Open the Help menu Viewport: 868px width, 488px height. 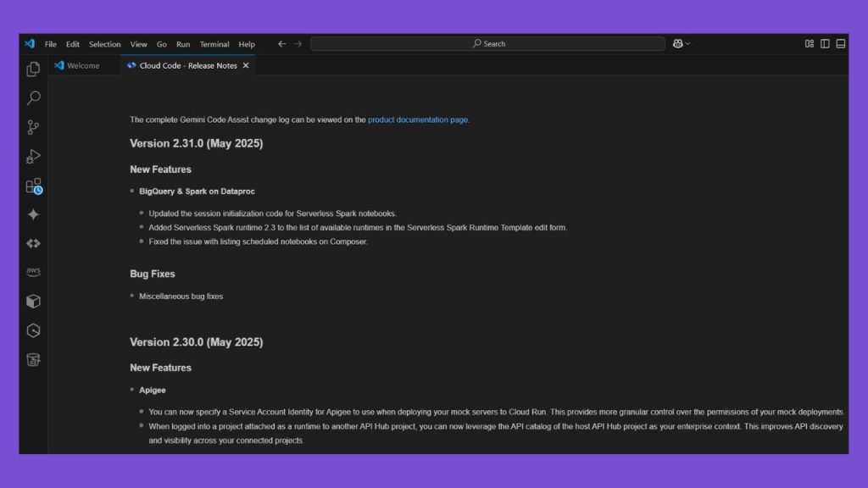[x=247, y=44]
